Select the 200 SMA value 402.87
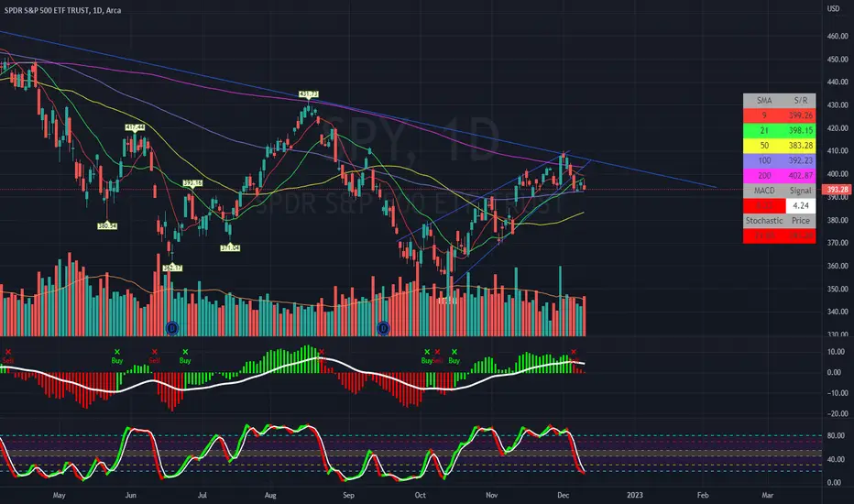 [x=801, y=175]
